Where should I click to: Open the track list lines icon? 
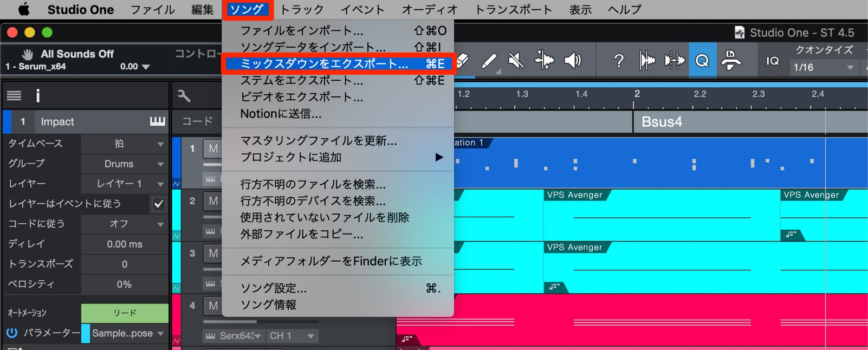pyautogui.click(x=14, y=96)
